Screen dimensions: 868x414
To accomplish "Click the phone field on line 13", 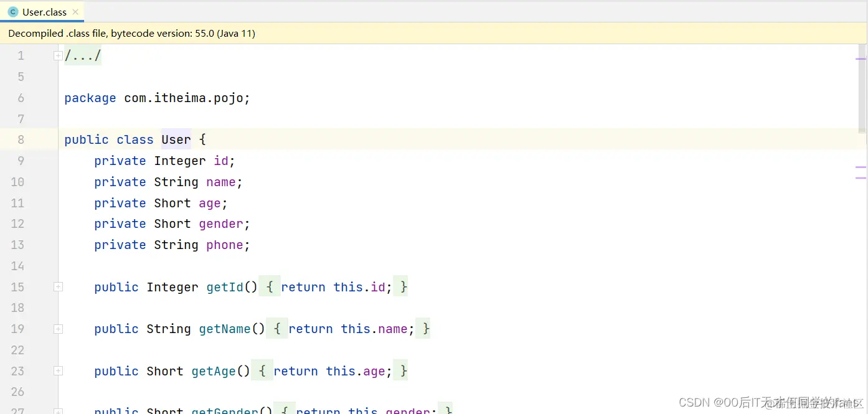I will point(225,245).
